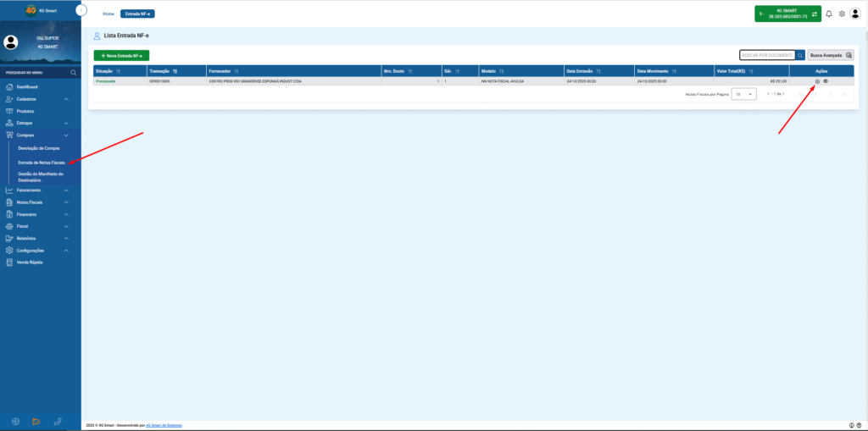Viewport: 868px width, 431px height.
Task: Select Entrada de Notas Fiscais menu item
Action: (x=42, y=163)
